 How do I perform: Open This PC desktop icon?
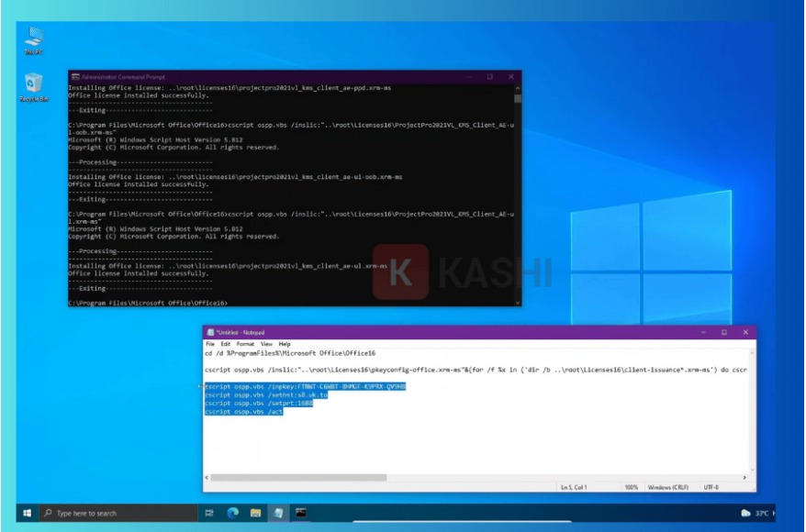(34, 39)
